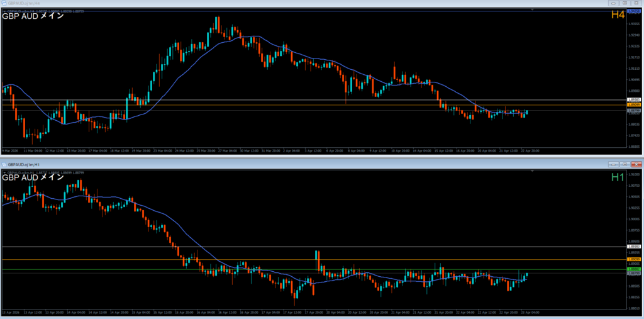Viewport: 644px width, 319px height.
Task: Click the chart shift triangle marker atop H4 chart
Action: (x=533, y=9)
